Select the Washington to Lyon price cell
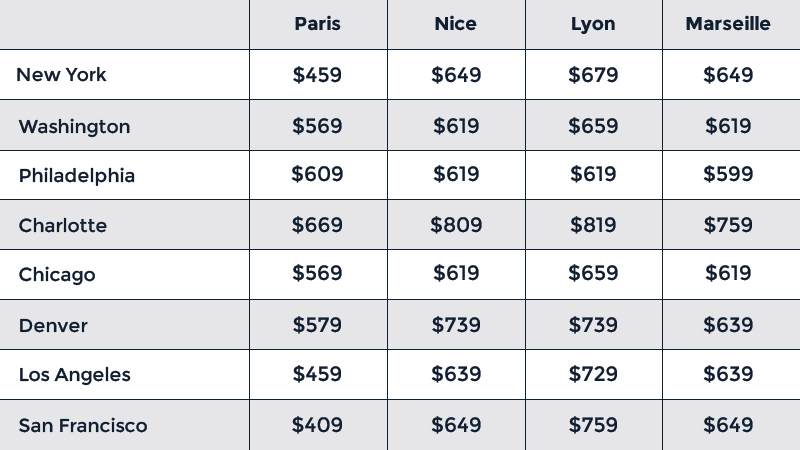The height and width of the screenshot is (450, 800). (x=593, y=126)
